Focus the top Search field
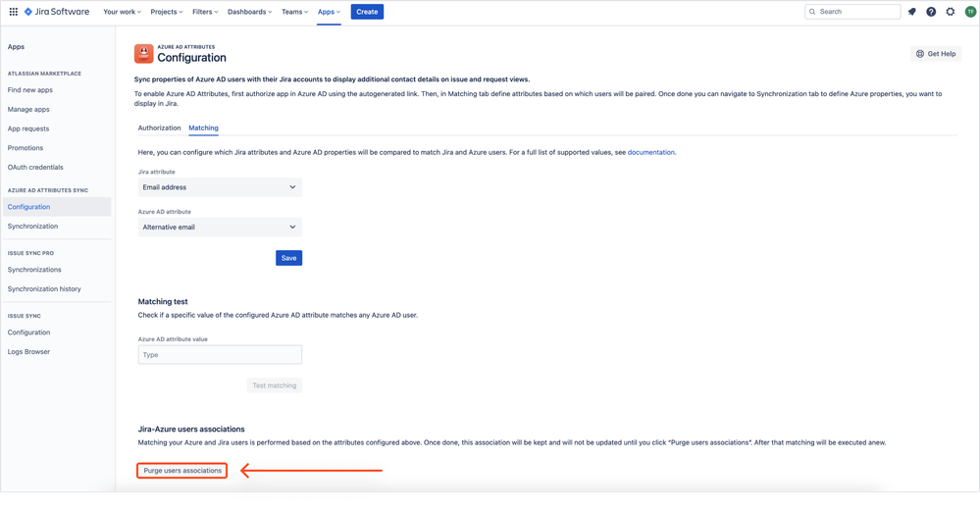This screenshot has width=980, height=510. click(852, 12)
